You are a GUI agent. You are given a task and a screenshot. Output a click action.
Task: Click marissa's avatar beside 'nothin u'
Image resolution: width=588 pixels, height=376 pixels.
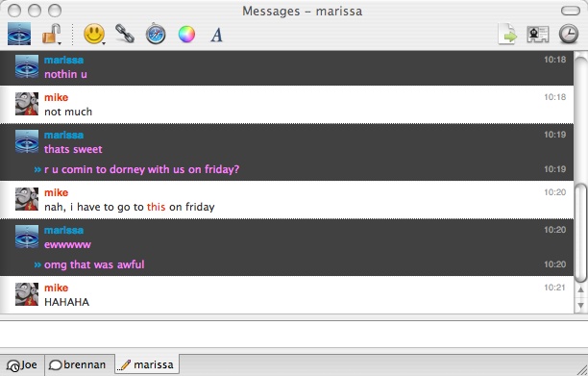(27, 66)
